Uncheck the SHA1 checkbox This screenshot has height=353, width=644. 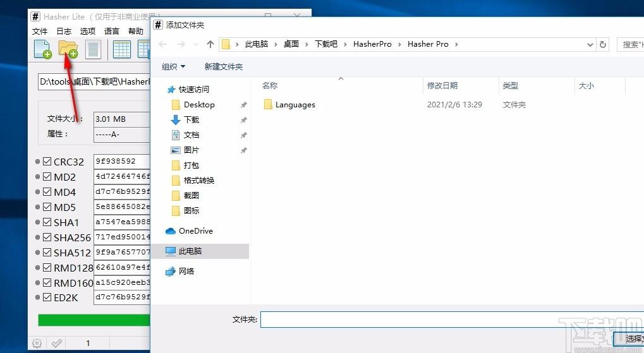click(x=47, y=222)
